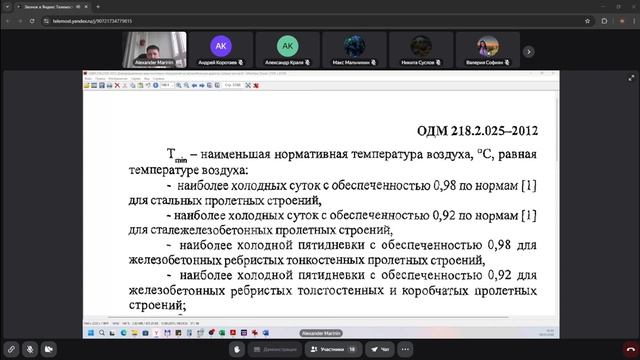640x360 pixels.
Task: Select Валерия Софеян participant tile
Action: [x=488, y=50]
